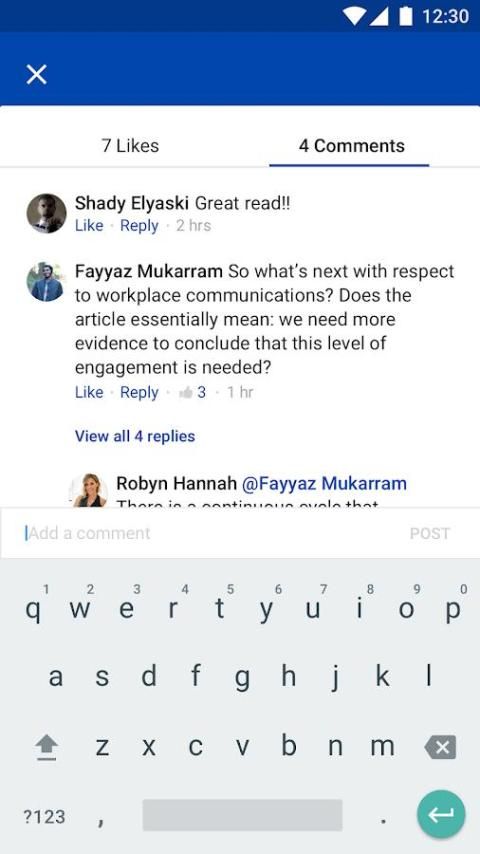This screenshot has width=480, height=854.
Task: Close the comments view with X icon
Action: (37, 74)
